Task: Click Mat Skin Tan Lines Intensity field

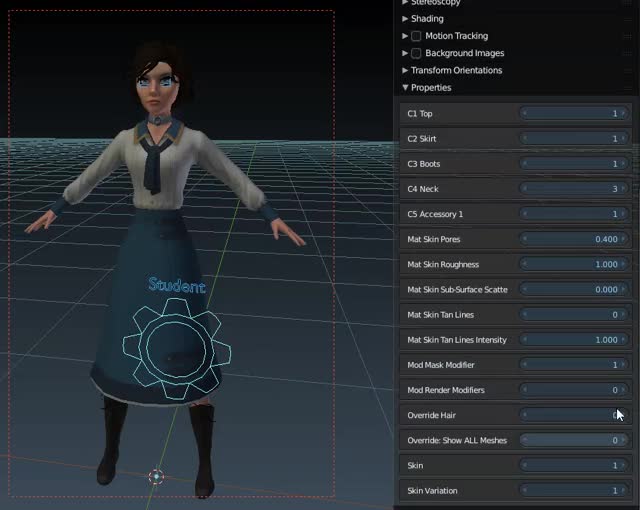Action: 574,339
